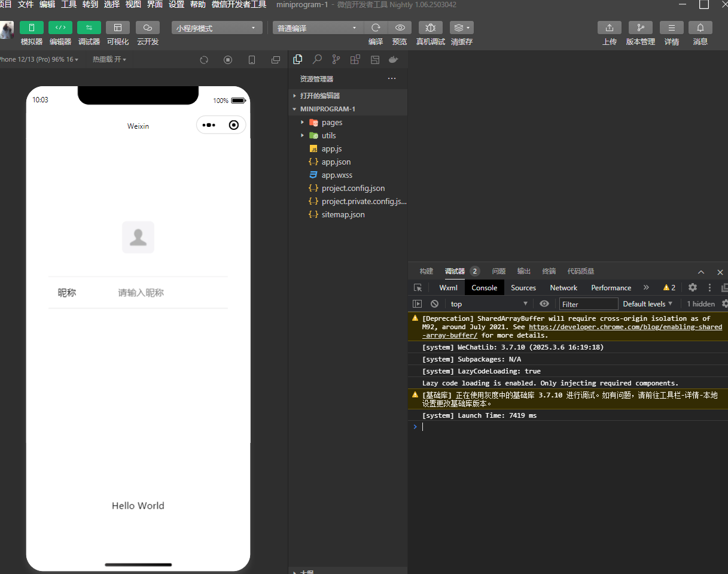
Task: Click the simulator stop icon
Action: [228, 60]
